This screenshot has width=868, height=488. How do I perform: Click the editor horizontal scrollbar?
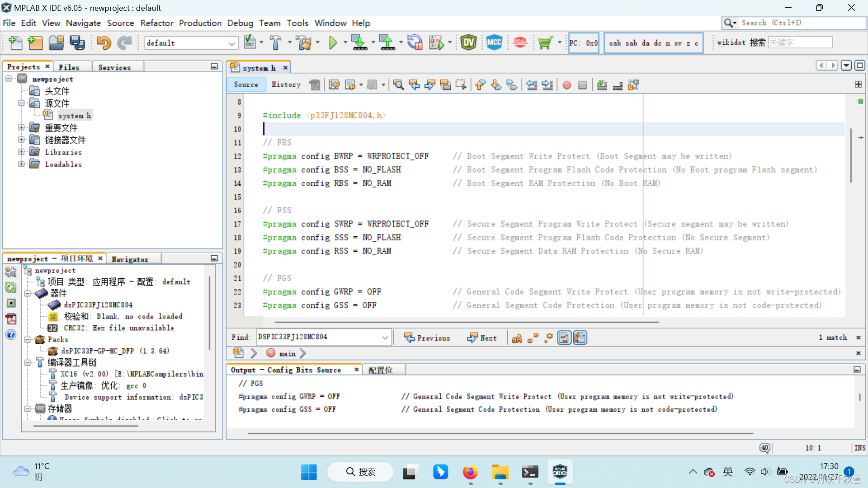(x=466, y=322)
